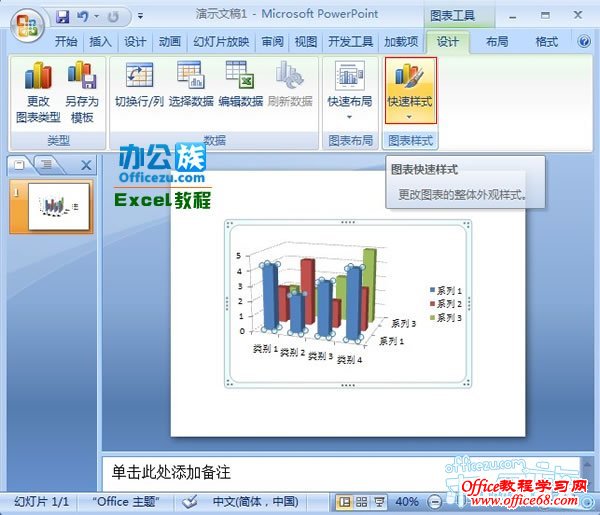This screenshot has width=600, height=515.
Task: Expand the 快速样式 gallery
Action: tap(410, 90)
